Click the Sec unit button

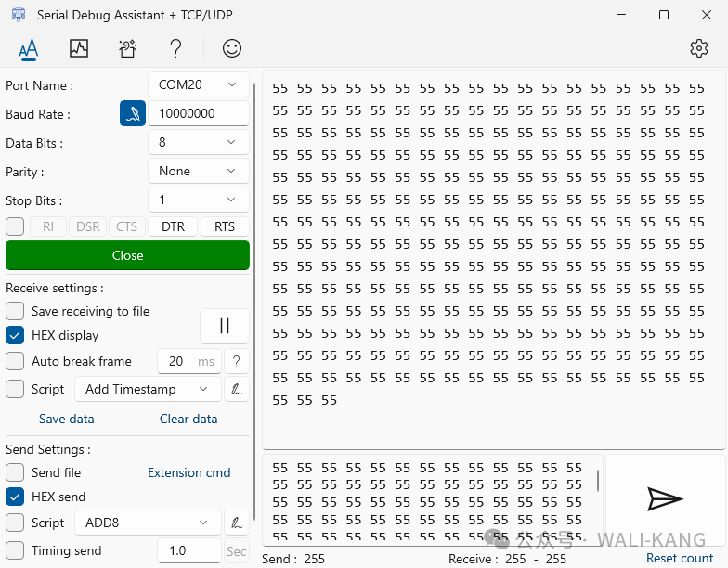(236, 551)
